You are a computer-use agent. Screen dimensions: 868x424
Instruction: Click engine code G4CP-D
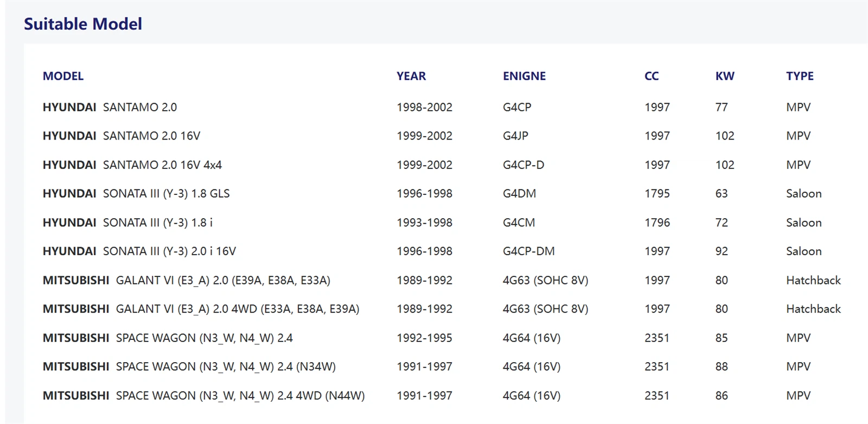tap(524, 165)
